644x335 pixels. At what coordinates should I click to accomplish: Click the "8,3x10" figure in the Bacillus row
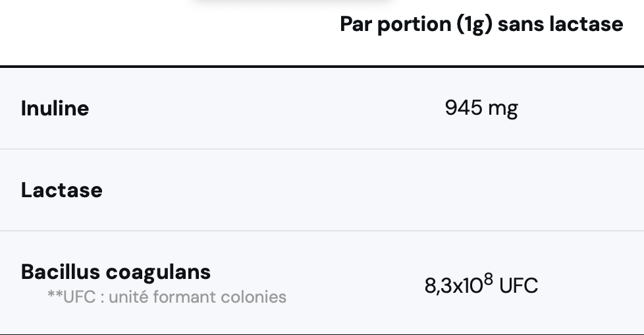tap(453, 286)
